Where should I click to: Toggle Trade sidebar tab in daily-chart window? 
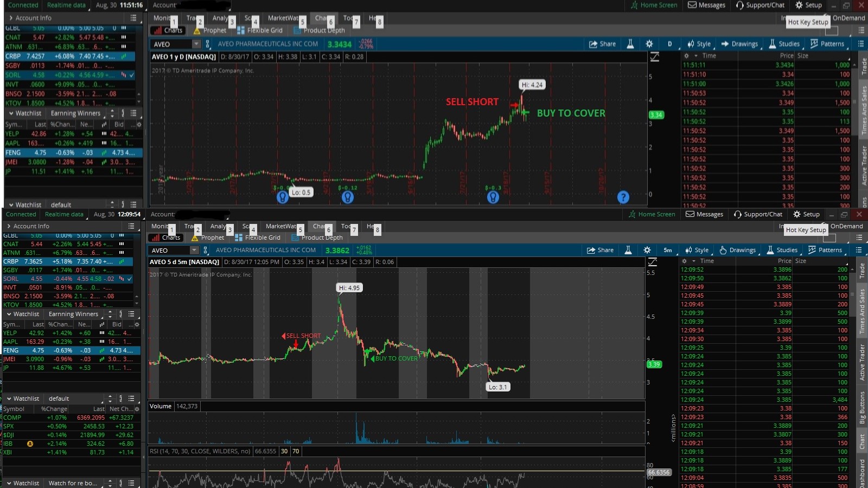pyautogui.click(x=864, y=66)
